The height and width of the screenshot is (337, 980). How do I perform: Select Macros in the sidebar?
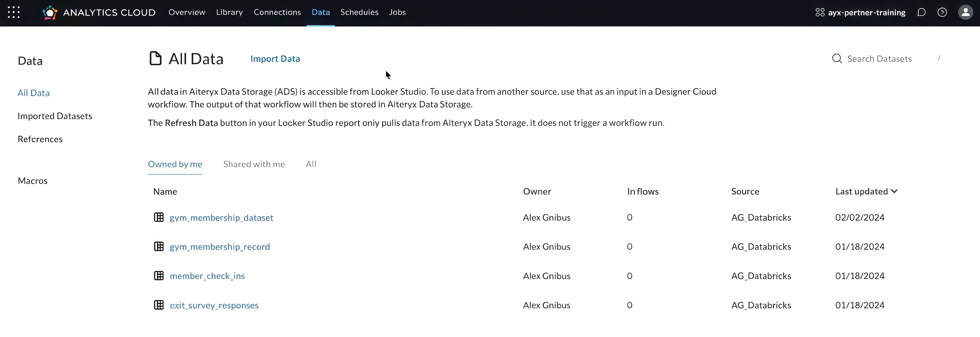[33, 181]
